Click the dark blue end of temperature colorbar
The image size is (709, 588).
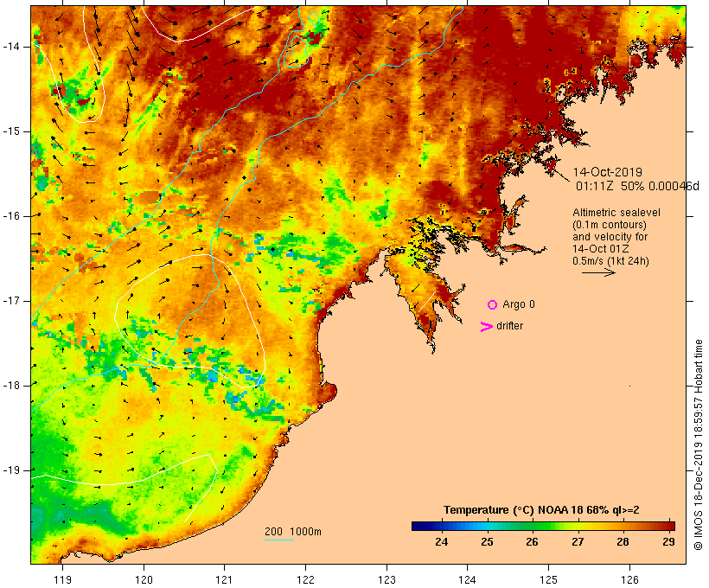coord(420,526)
